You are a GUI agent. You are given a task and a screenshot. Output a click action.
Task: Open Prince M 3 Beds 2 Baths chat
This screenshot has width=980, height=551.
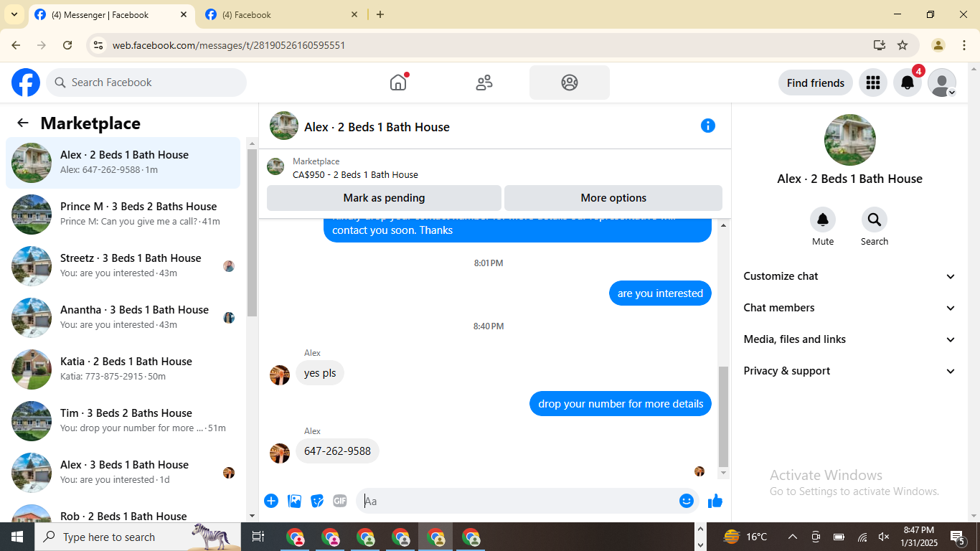pos(123,215)
